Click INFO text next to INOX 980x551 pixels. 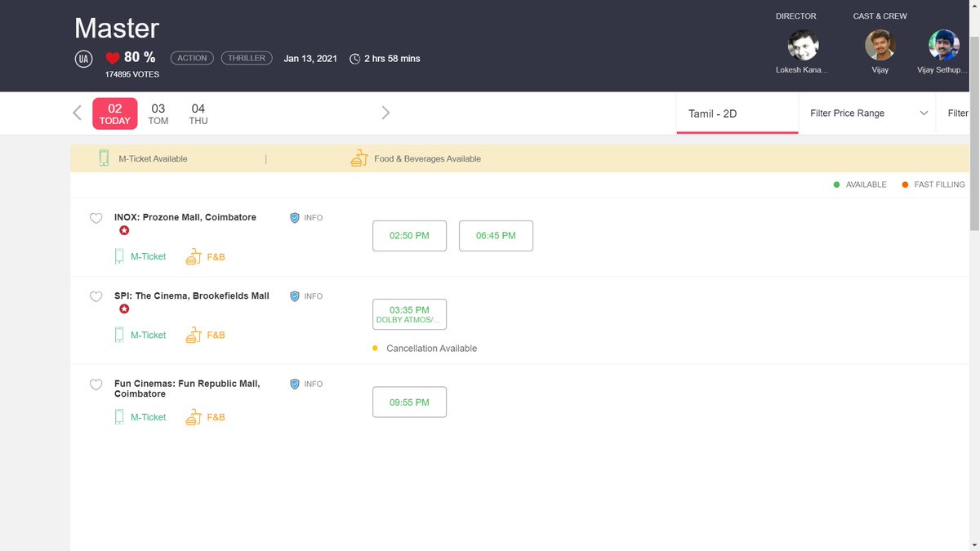(314, 218)
